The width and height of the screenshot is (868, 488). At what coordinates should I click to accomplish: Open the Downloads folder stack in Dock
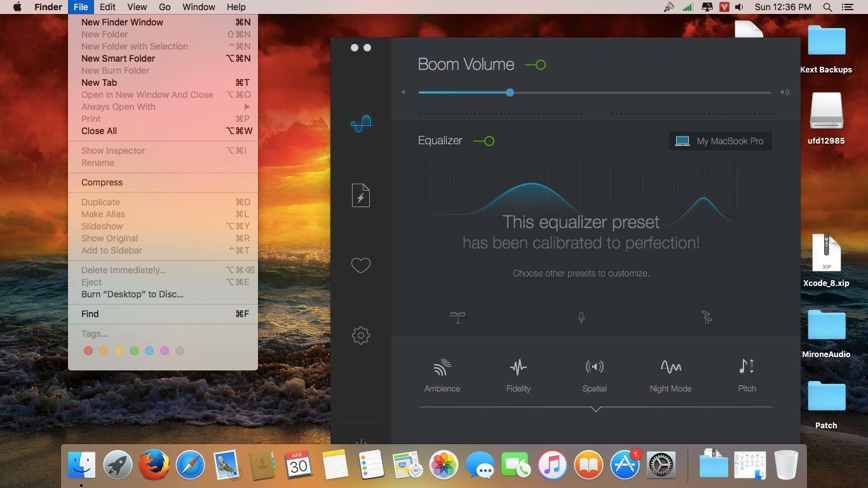tap(714, 465)
